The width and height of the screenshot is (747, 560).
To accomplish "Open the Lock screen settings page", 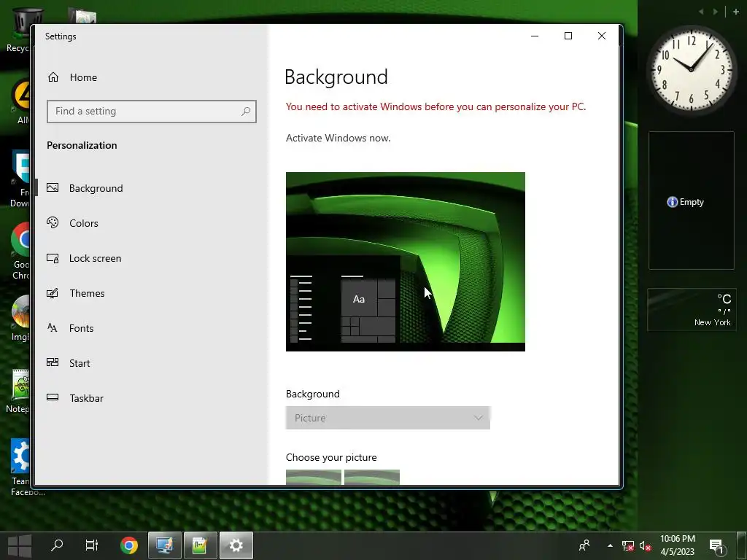I will pyautogui.click(x=95, y=258).
